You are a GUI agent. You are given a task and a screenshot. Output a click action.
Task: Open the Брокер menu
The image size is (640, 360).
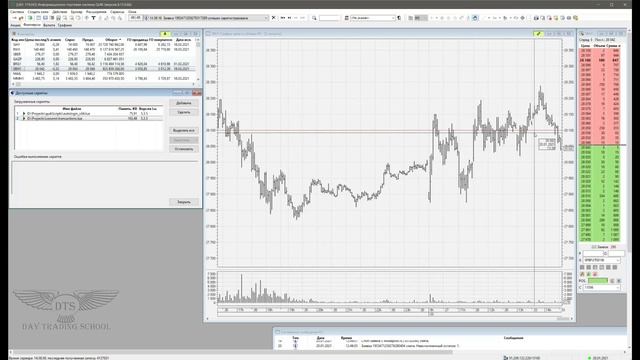[x=76, y=12]
